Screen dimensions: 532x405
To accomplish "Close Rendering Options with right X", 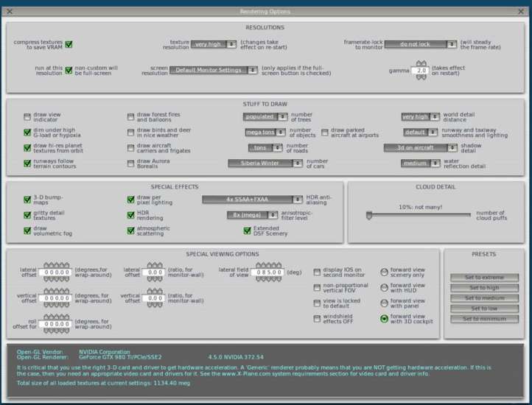I will [521, 12].
